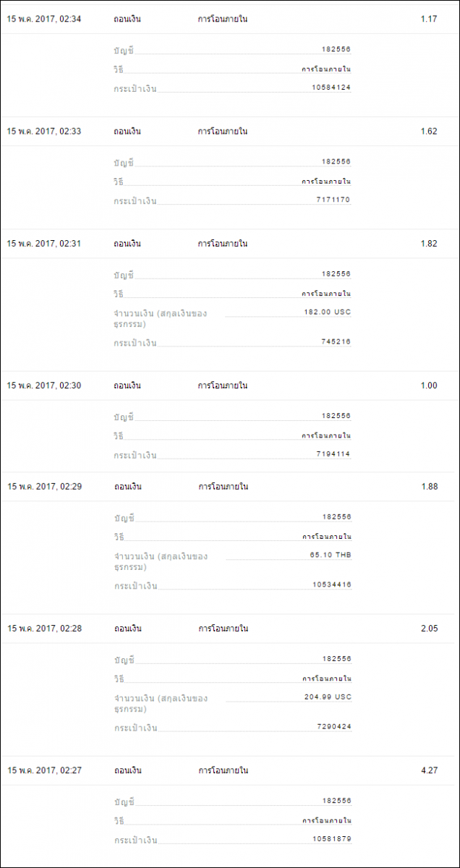Screen dimensions: 460x868
Task: Collapse the 02:33 withdrawal transaction row
Action: (x=230, y=132)
